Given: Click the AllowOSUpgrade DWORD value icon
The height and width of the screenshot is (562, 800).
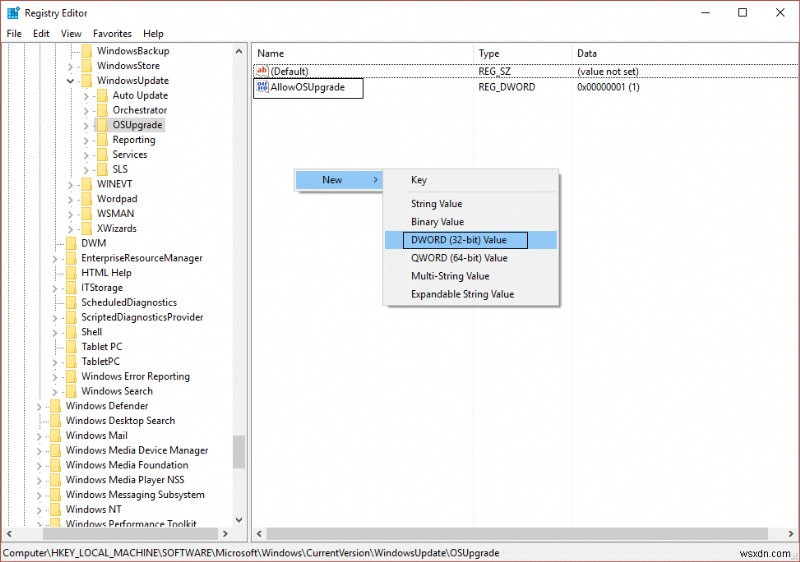Looking at the screenshot, I should pos(262,87).
